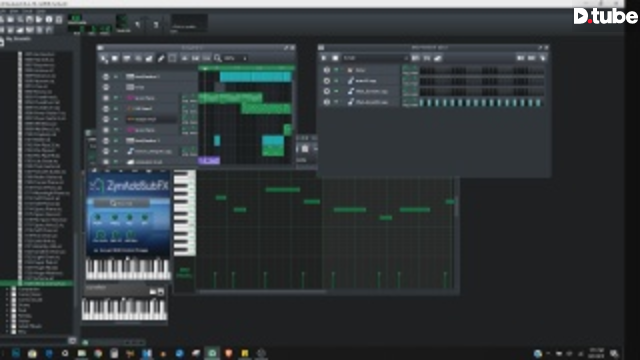Expand the Cormi_Noise folder in sidebar
640x360 pixels.
pyautogui.click(x=7, y=294)
